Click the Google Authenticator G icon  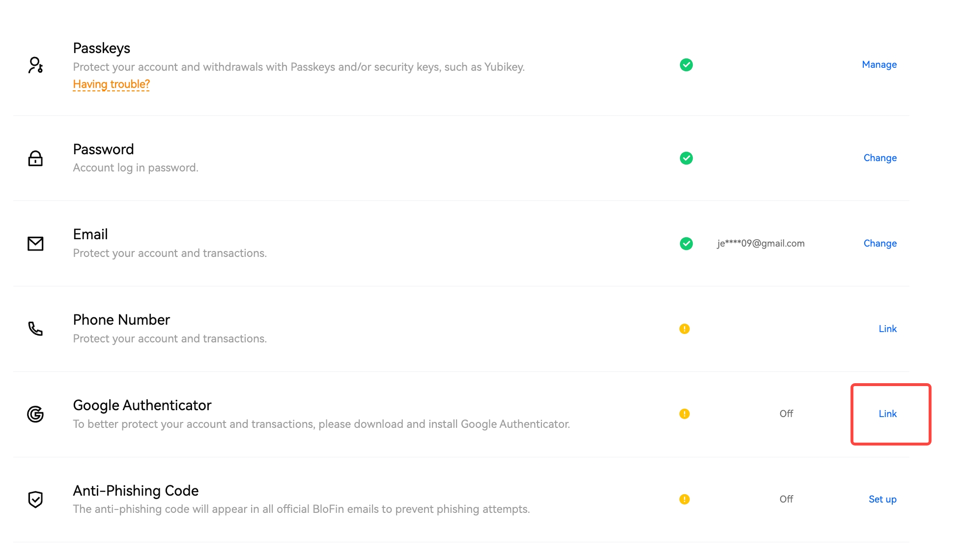[x=35, y=414]
